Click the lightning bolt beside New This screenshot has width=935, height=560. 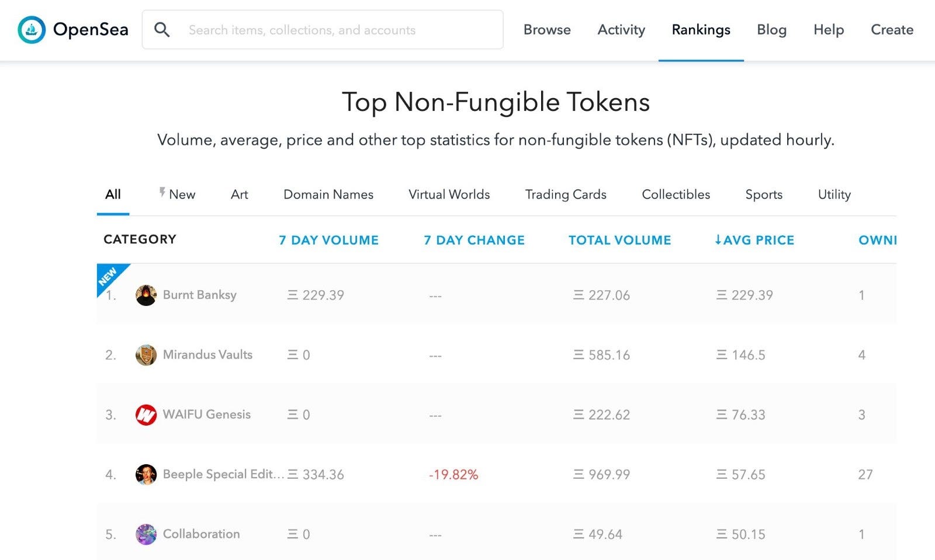pos(162,192)
